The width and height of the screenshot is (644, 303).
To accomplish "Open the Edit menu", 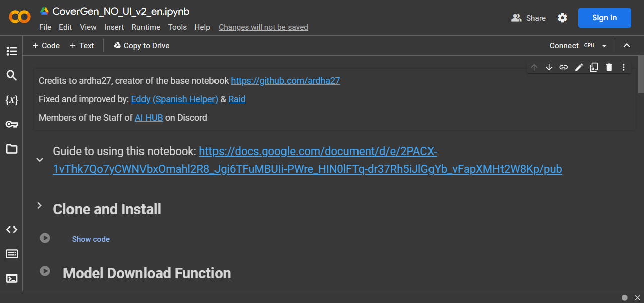I will coord(65,27).
